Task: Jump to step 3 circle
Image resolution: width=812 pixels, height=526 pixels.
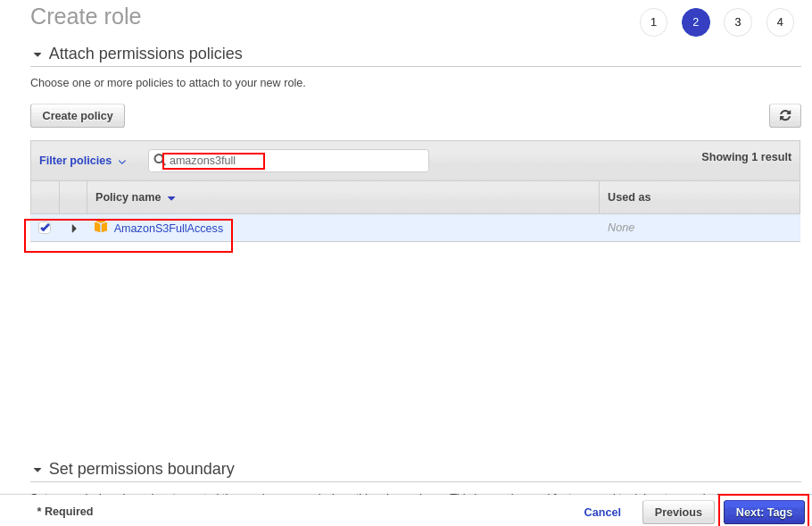Action: pos(737,22)
